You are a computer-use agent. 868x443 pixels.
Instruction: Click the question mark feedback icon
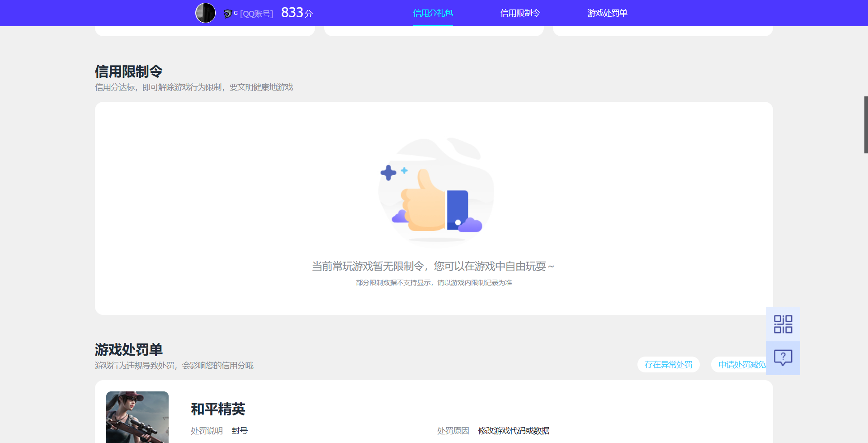783,358
